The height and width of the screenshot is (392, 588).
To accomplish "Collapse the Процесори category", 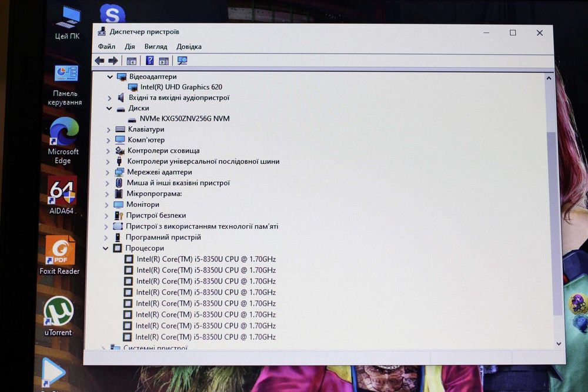I will coord(106,248).
